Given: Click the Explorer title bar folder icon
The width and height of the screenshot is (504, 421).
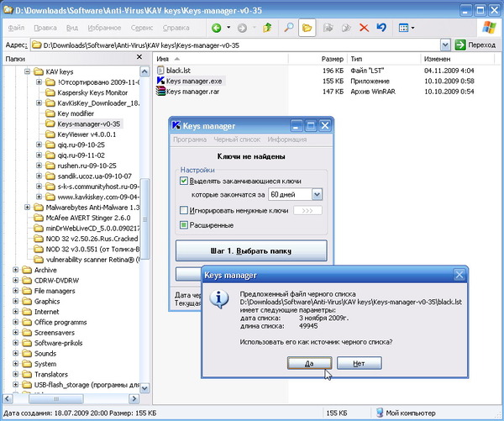Looking at the screenshot, I should point(8,10).
